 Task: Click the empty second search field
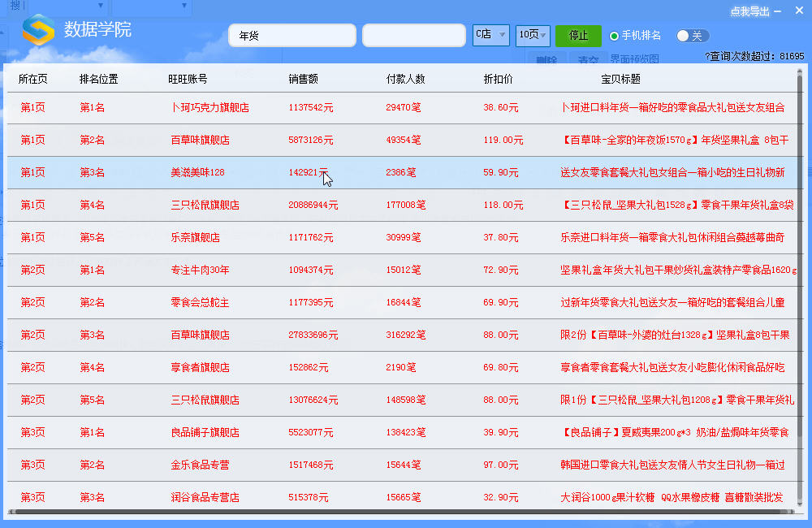tap(414, 35)
